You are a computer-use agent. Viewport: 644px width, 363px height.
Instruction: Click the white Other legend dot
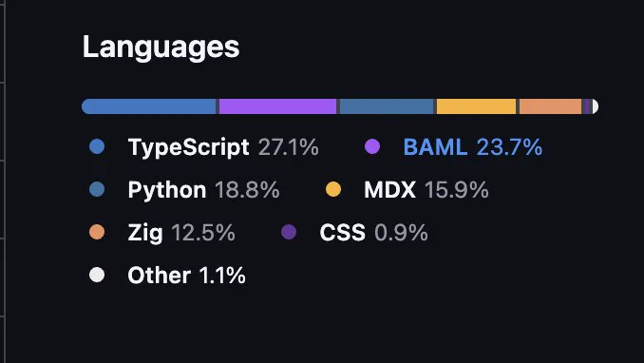click(97, 275)
